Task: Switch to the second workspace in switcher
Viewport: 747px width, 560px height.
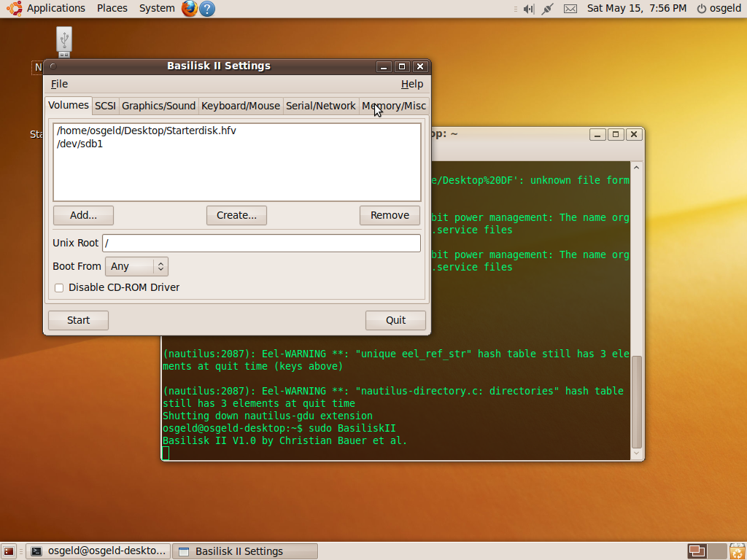Action: [716, 551]
